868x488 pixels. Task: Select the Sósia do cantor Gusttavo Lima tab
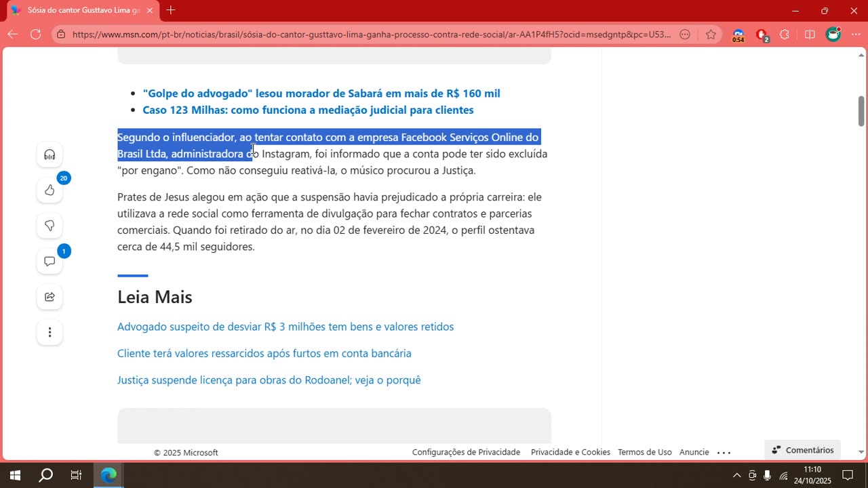(x=81, y=10)
